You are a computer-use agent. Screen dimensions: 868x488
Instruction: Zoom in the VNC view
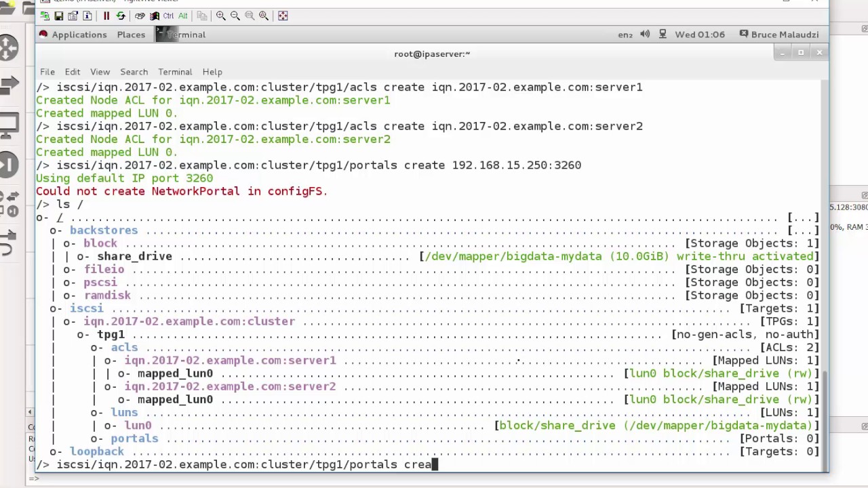coord(221,16)
